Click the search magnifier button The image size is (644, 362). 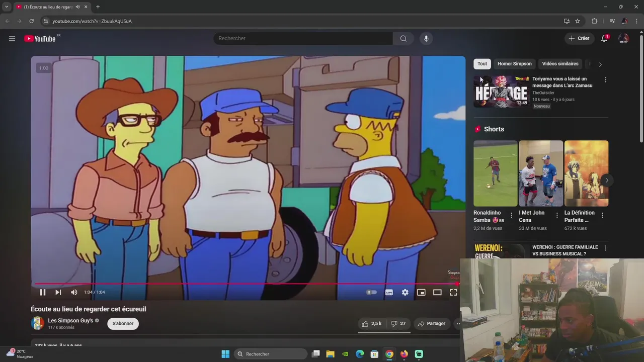tap(404, 38)
